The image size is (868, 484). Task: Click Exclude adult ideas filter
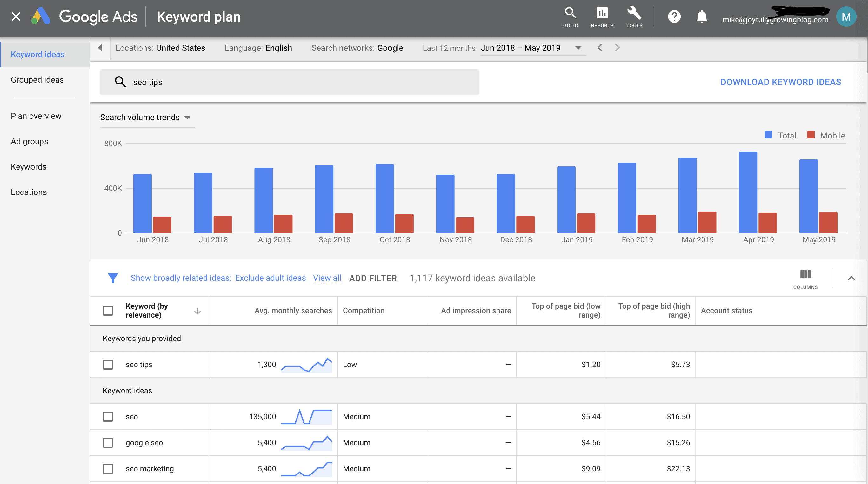point(270,278)
